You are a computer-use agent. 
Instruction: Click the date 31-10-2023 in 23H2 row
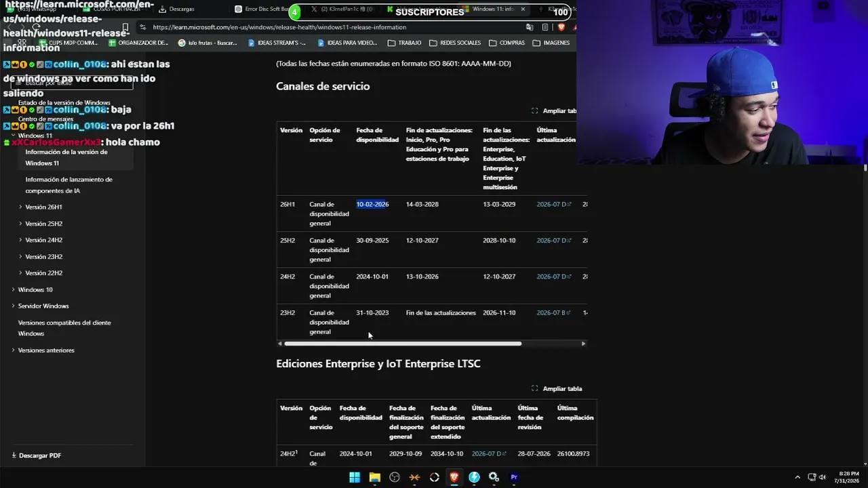pyautogui.click(x=372, y=312)
